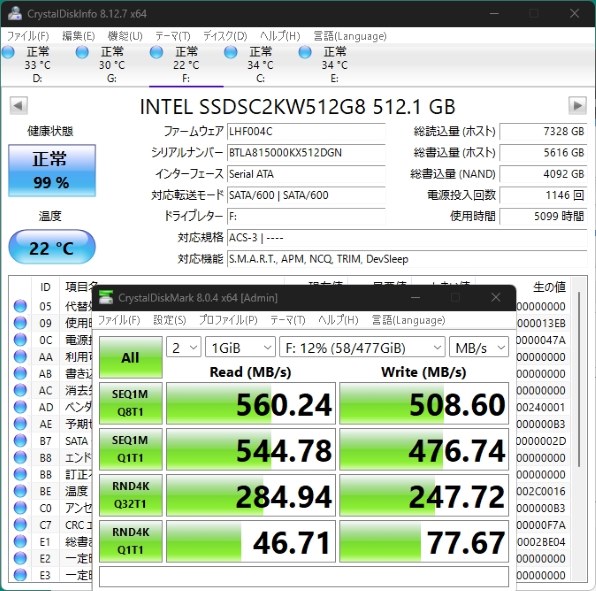
Task: Click status orb for attribute 05
Action: pos(20,306)
